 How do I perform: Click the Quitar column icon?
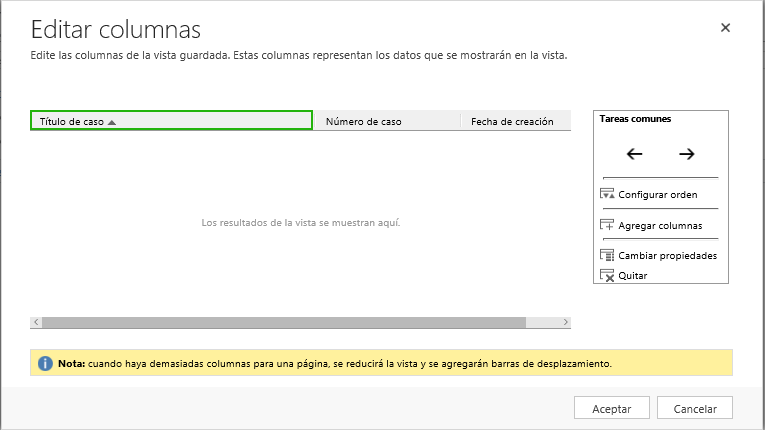[x=606, y=275]
